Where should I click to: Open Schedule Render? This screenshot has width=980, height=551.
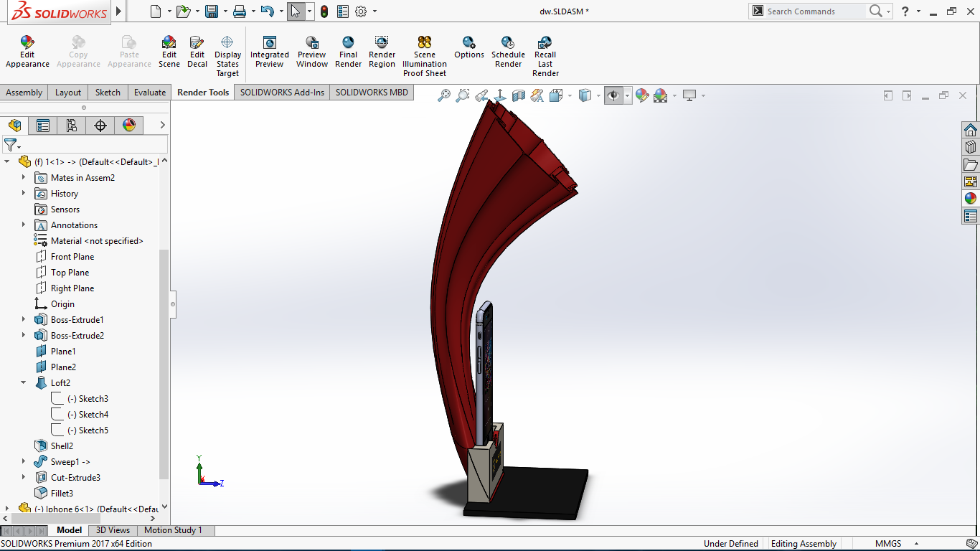508,52
